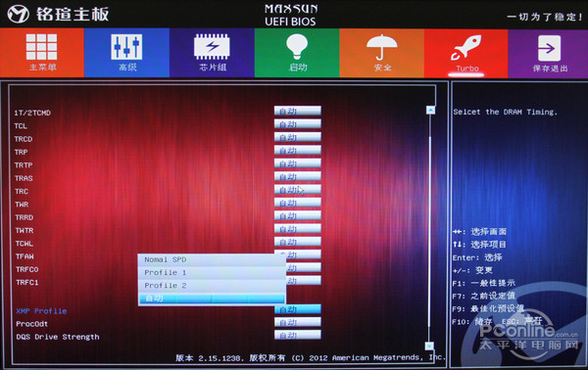This screenshot has height=370, width=588.
Task: Select the TWR setting label
Action: [22, 205]
